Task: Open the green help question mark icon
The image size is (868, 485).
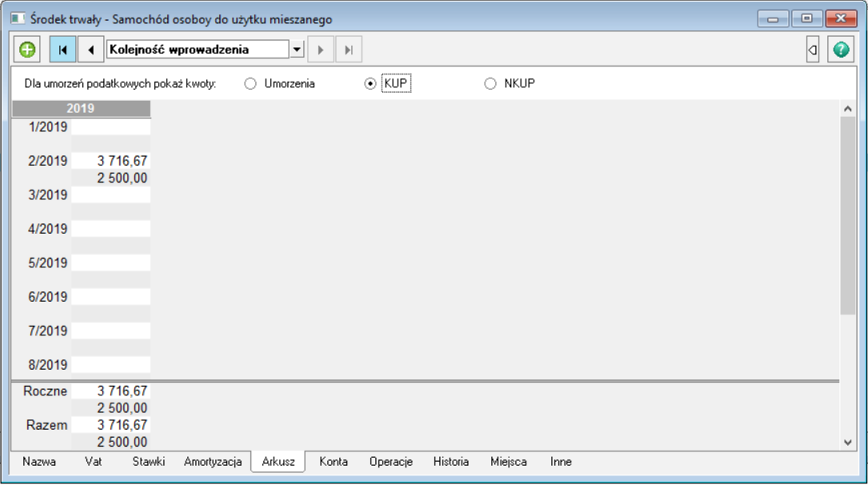Action: tap(840, 50)
